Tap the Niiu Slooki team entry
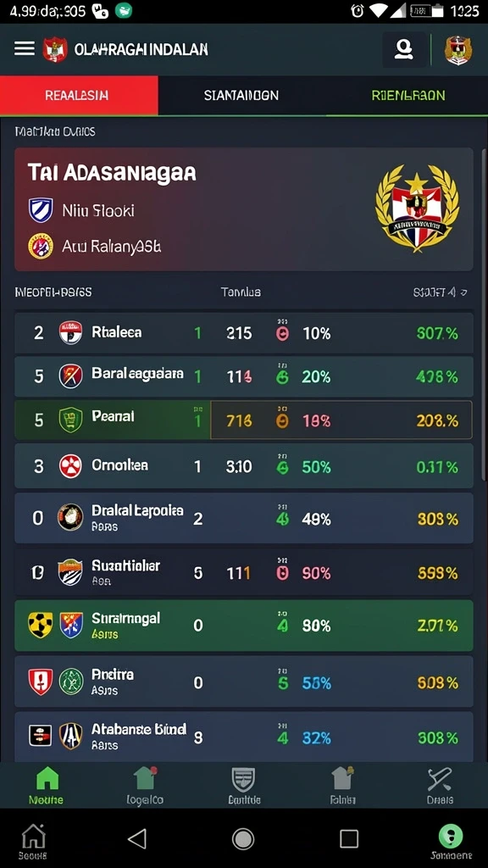This screenshot has width=488, height=868. tap(81, 210)
